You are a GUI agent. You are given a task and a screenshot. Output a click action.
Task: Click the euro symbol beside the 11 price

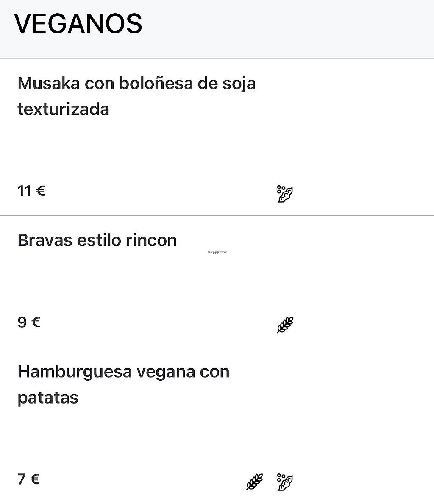(x=40, y=191)
